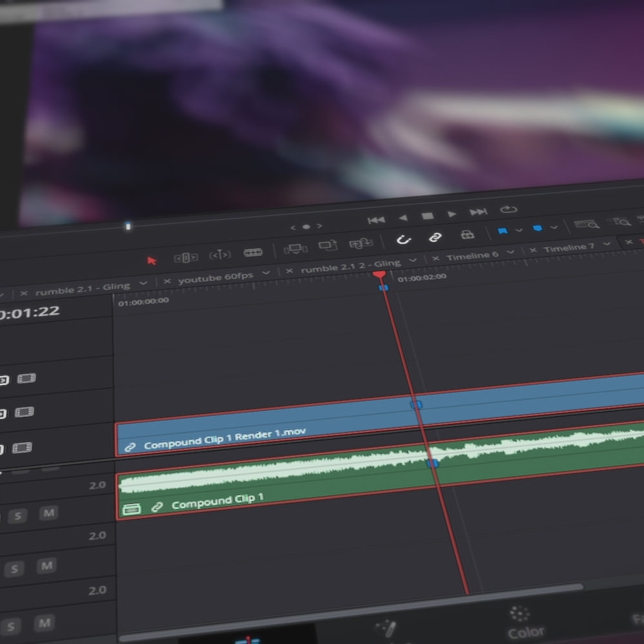Expand the rumble 2.1 - Gling tab dropdown chevron

143,283
